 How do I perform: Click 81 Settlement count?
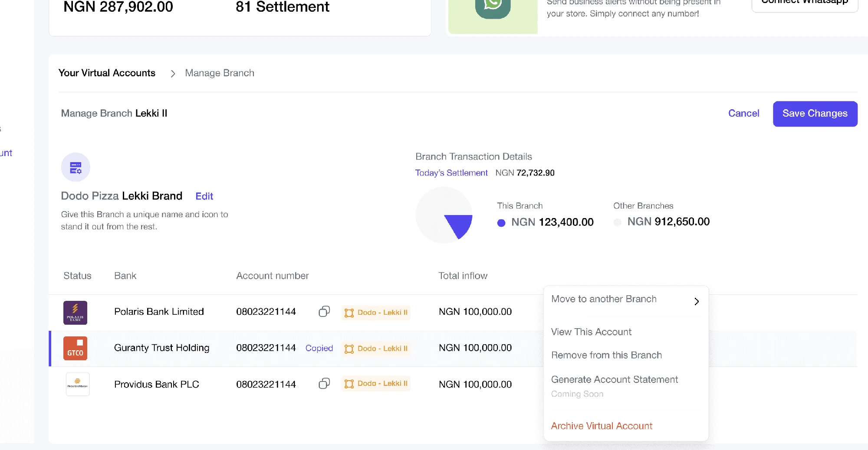tap(283, 7)
